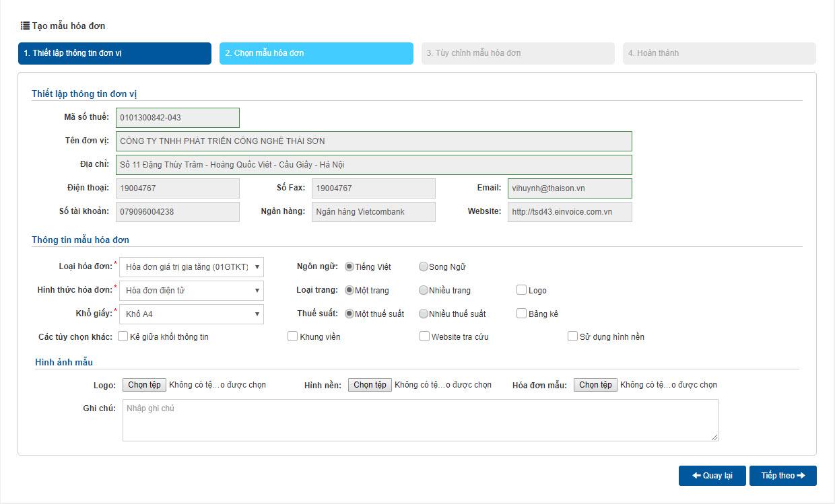Open the Loại hóa đơn dropdown
835x504 pixels.
point(191,267)
